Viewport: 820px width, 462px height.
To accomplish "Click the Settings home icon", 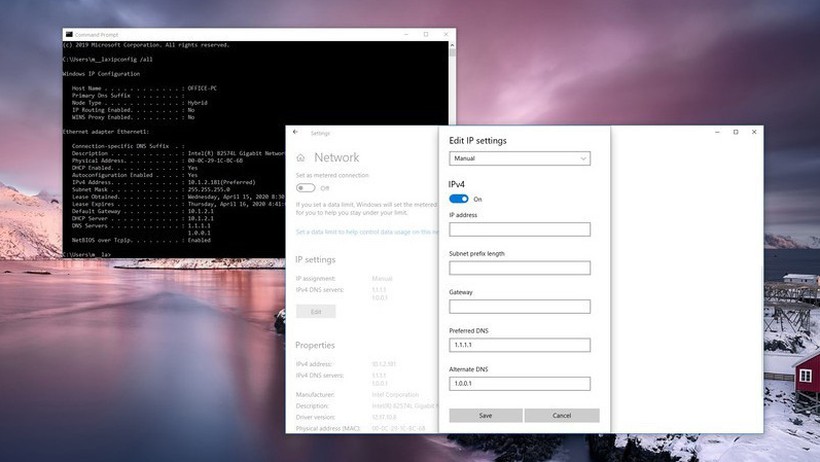I will tap(301, 157).
